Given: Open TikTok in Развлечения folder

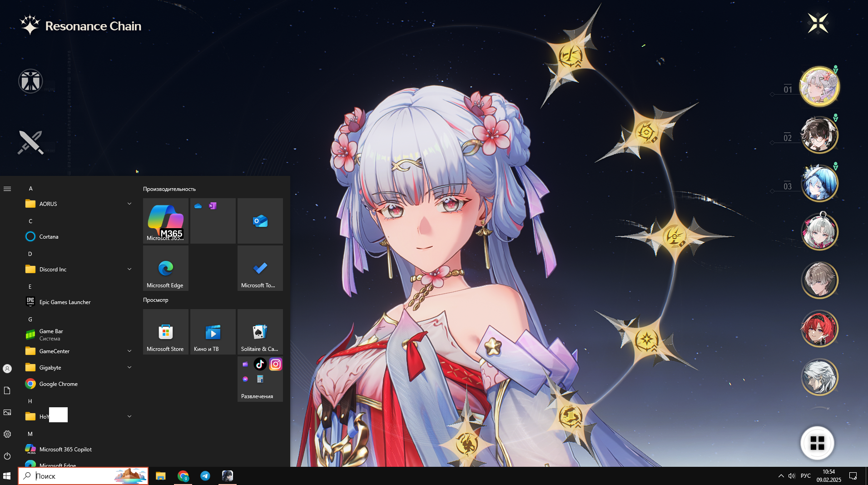Looking at the screenshot, I should [x=260, y=364].
